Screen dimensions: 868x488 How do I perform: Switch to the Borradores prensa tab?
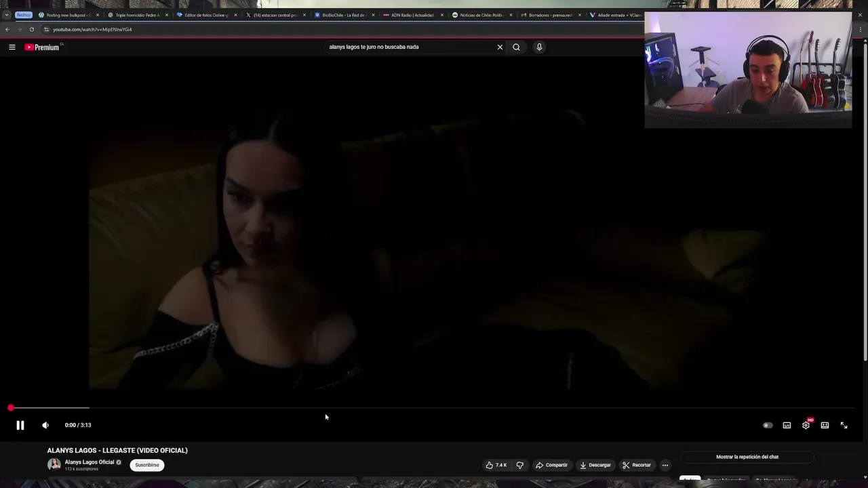(550, 15)
